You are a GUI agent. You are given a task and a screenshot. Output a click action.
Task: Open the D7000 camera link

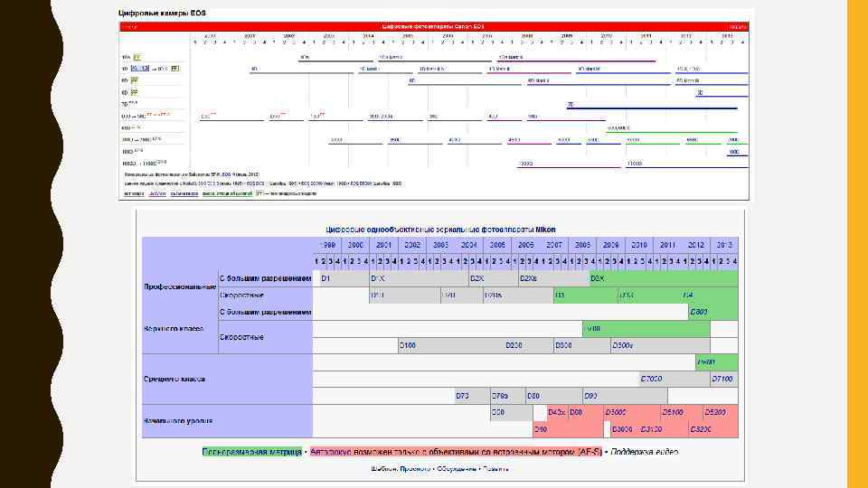coord(651,379)
